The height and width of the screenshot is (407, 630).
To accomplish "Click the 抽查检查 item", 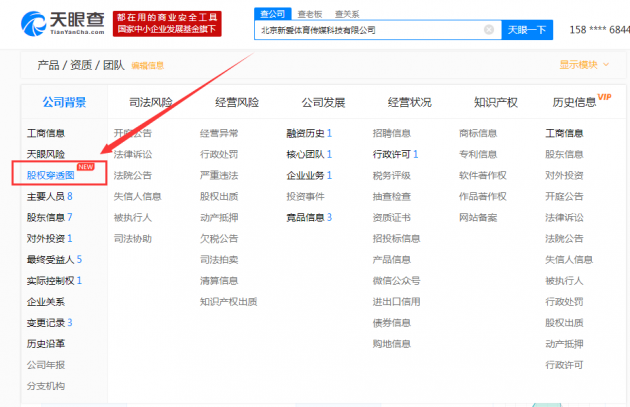I will 392,196.
